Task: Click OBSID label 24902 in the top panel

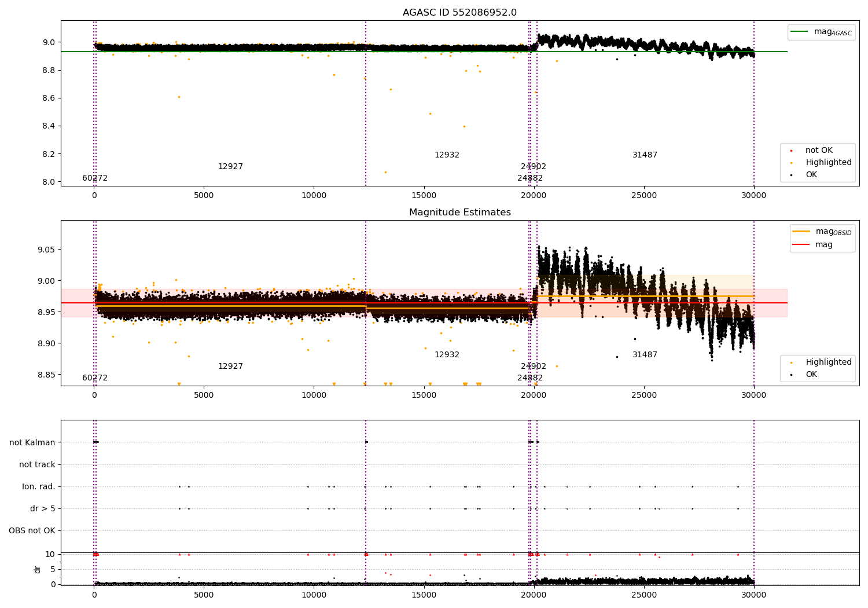Action: coord(534,167)
